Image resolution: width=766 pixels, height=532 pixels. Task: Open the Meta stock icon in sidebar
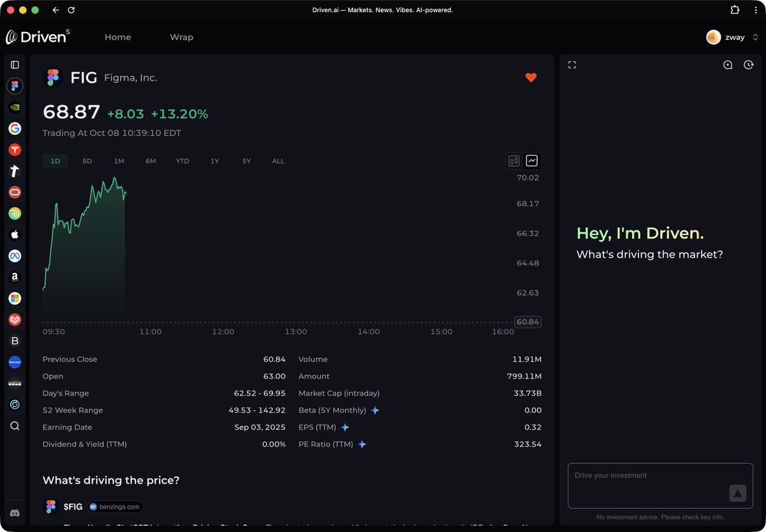[15, 256]
